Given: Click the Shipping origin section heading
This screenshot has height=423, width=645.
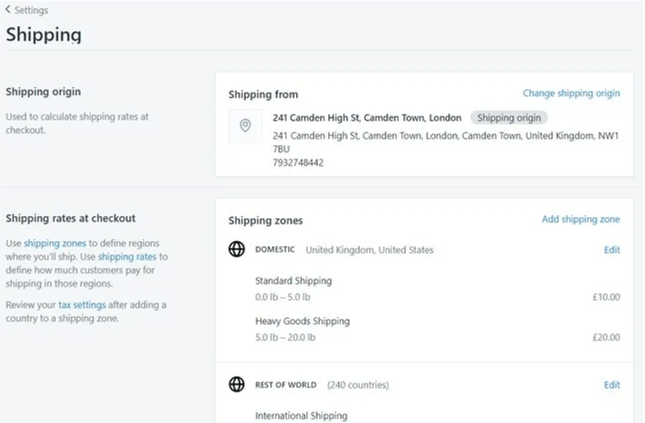Looking at the screenshot, I should click(x=43, y=92).
